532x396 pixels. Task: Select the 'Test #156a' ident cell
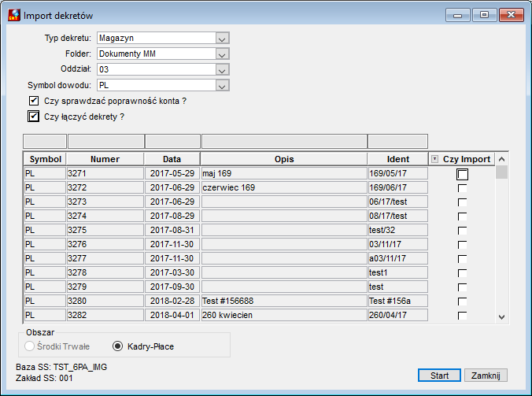point(398,301)
